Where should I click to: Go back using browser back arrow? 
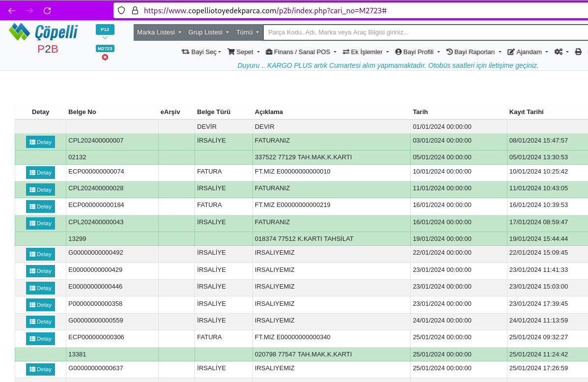click(12, 10)
